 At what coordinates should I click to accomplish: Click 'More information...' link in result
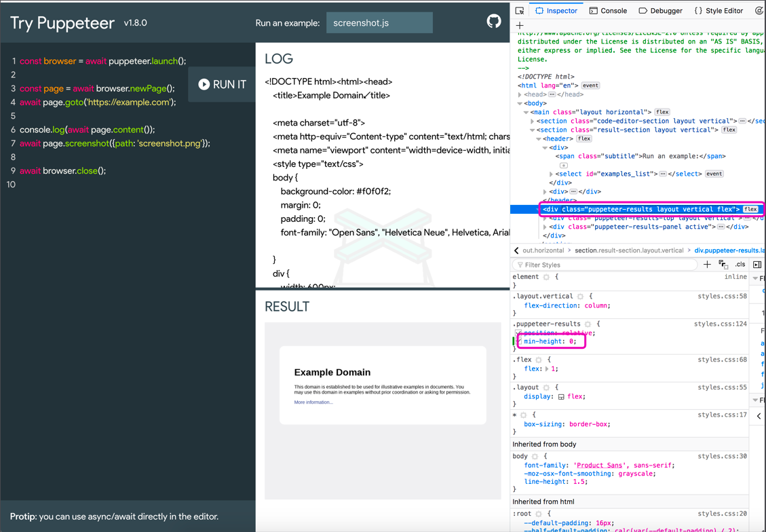click(x=313, y=402)
